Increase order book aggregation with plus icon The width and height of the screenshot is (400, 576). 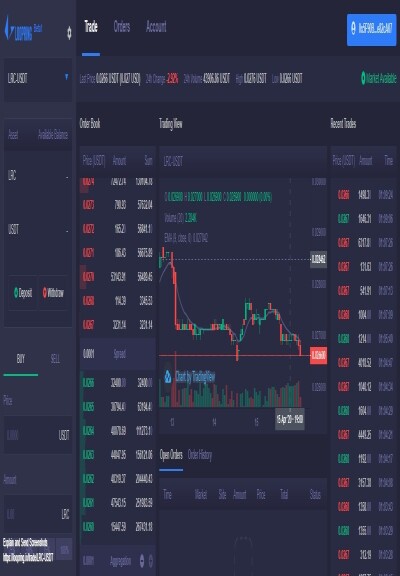click(151, 561)
